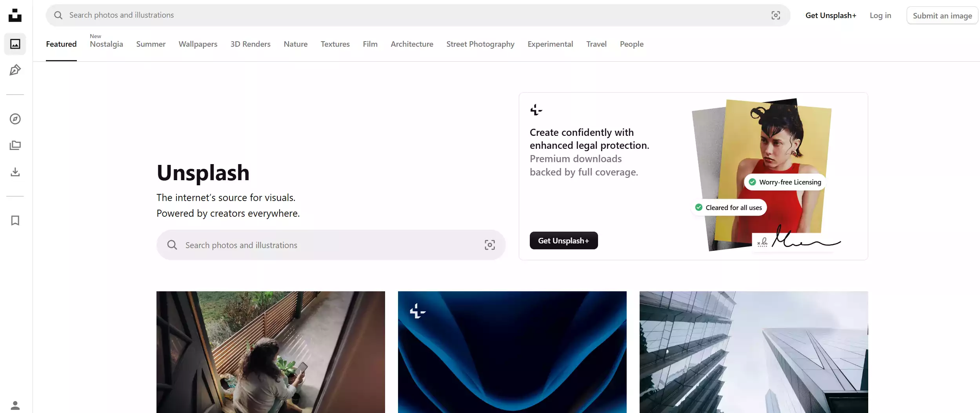Click the magnifier icon in hero search box
This screenshot has height=413, width=980.
click(x=172, y=245)
